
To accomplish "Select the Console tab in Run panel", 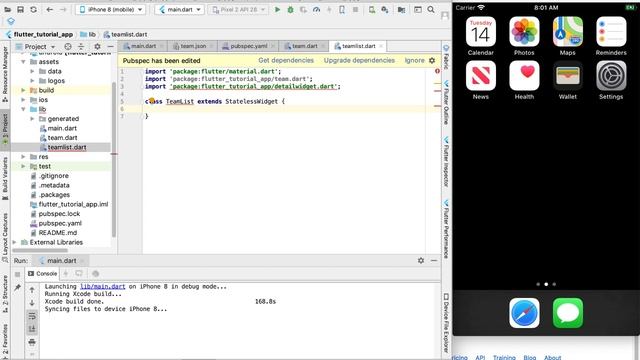I will tap(42, 273).
